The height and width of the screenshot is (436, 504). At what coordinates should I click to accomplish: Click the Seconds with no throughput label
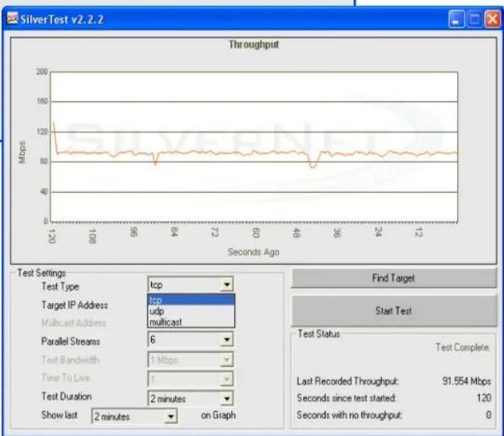click(349, 415)
